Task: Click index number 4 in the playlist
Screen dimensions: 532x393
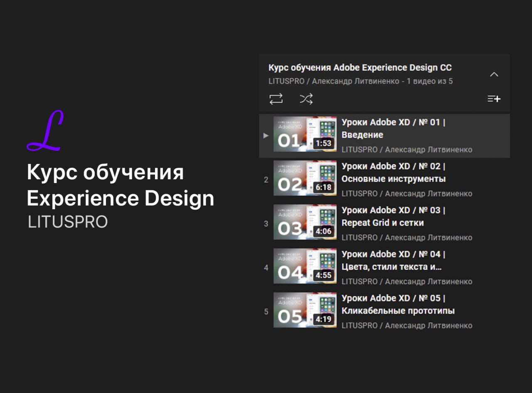Action: coord(266,268)
